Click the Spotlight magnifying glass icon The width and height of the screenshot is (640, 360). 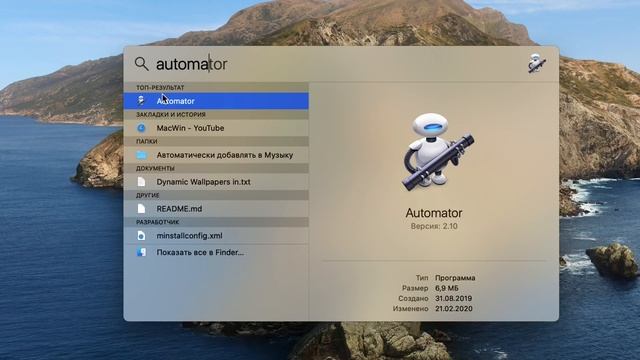pos(141,64)
